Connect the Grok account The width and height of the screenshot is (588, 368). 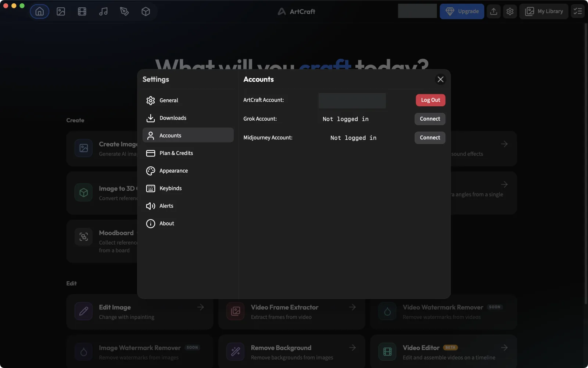coord(430,119)
